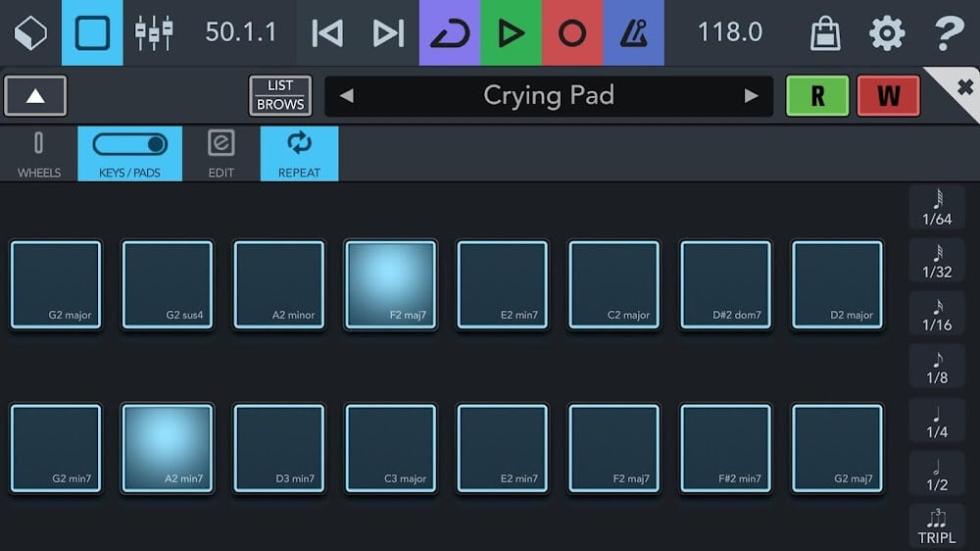Open the shop bag icon
Image resolution: width=980 pixels, height=551 pixels.
pos(825,33)
